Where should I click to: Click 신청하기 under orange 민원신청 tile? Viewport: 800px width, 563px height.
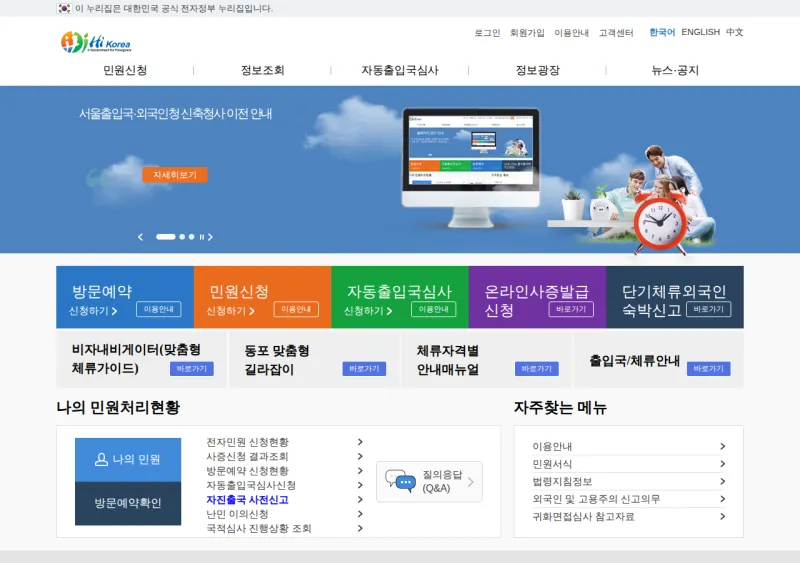231,311
